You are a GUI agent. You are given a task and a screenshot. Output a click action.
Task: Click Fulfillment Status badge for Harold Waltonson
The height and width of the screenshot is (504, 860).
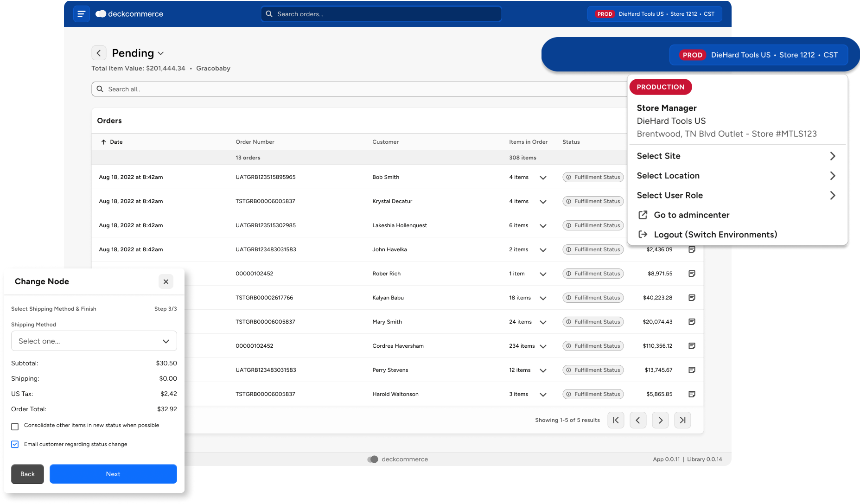tap(593, 394)
